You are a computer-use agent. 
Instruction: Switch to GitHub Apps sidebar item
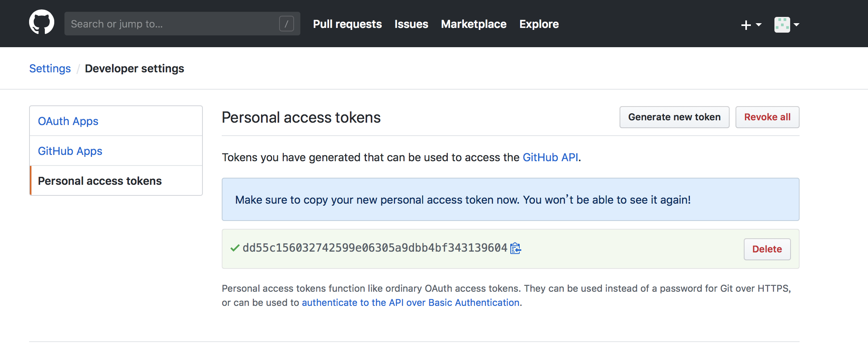click(70, 151)
